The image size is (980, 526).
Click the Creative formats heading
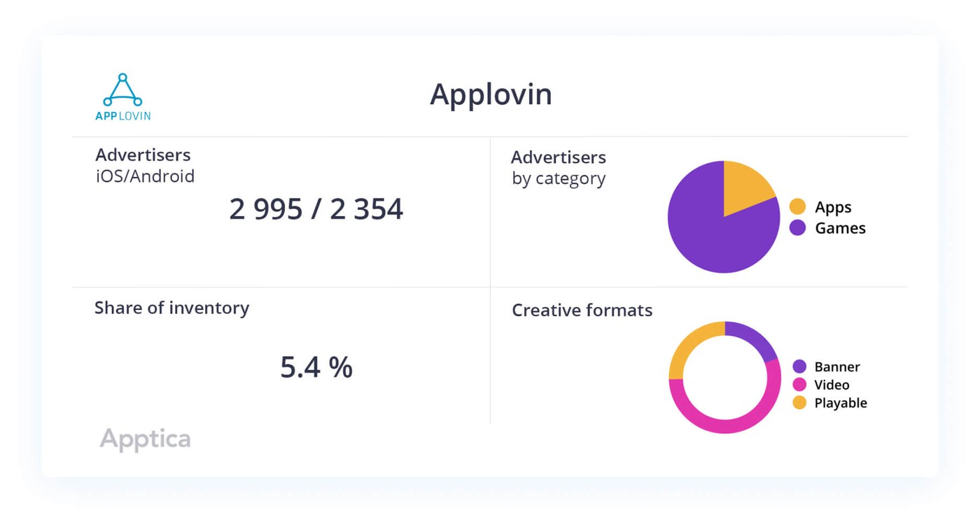(582, 310)
